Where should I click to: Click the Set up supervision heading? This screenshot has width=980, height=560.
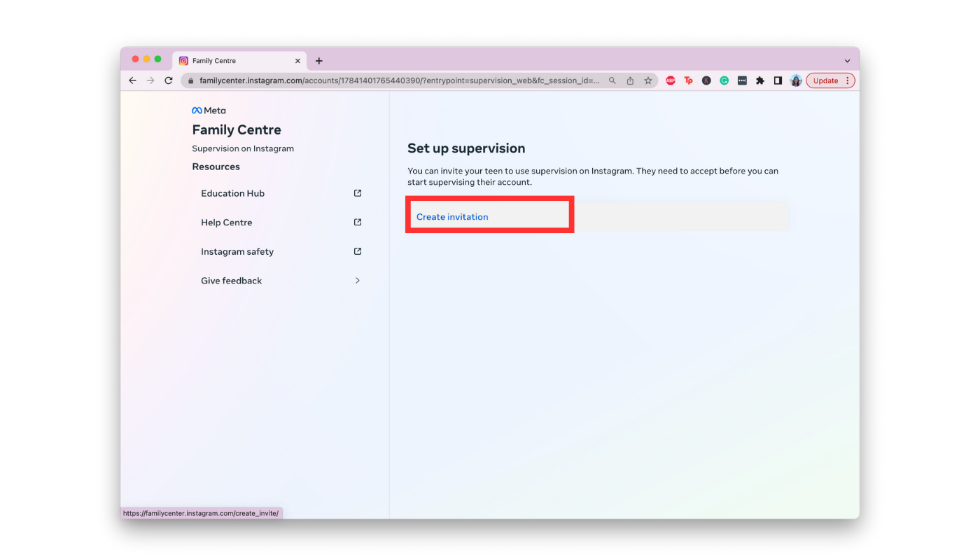[466, 148]
